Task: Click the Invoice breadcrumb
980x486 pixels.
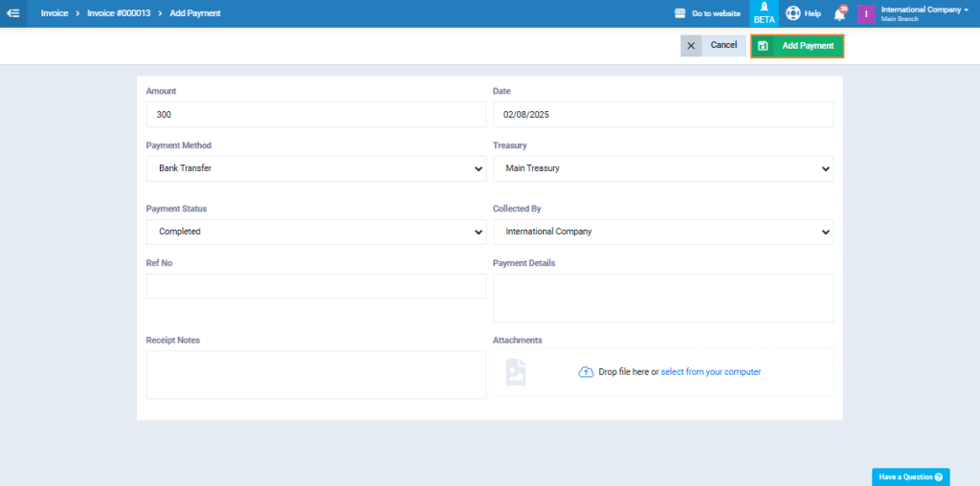Action: point(55,13)
